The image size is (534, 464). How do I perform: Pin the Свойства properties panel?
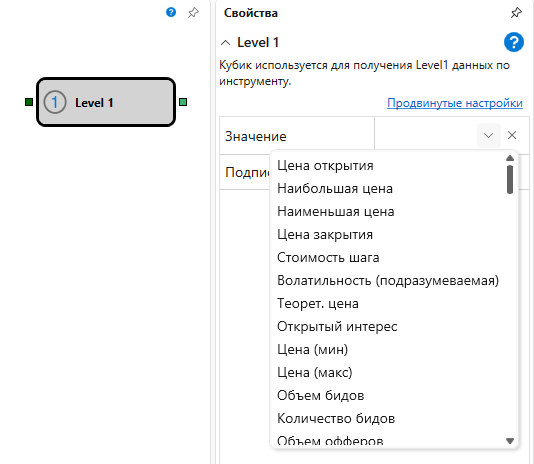516,13
